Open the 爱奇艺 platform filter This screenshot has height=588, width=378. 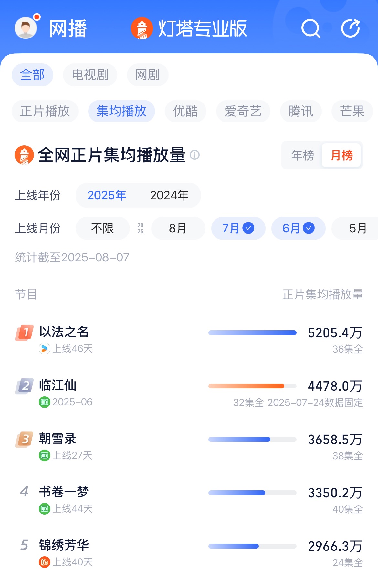(x=243, y=111)
